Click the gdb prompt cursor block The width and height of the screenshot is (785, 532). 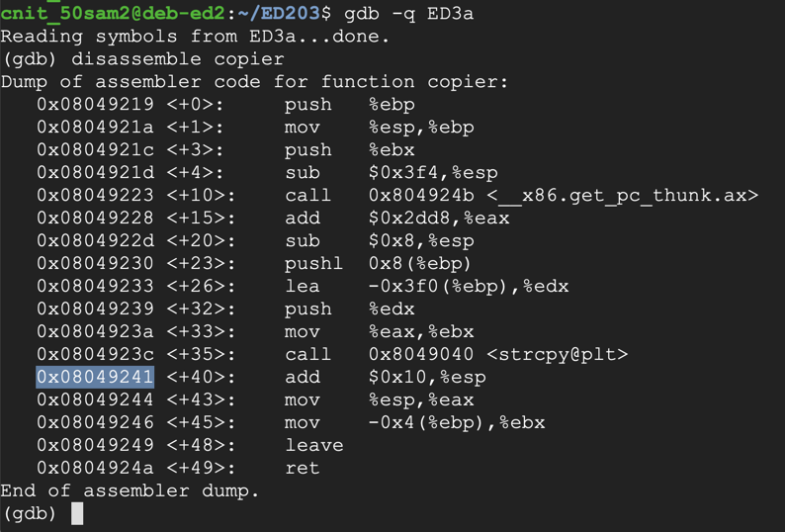(x=77, y=513)
